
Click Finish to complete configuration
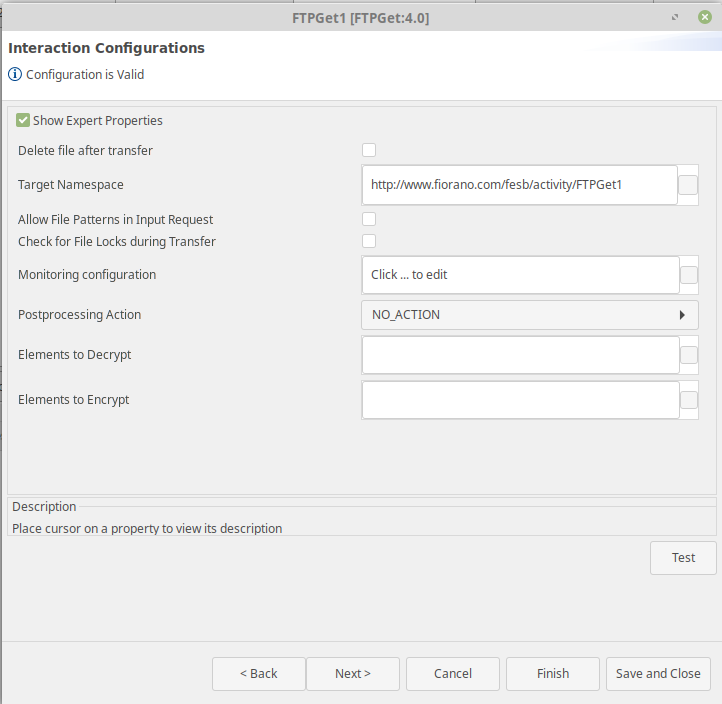(553, 674)
